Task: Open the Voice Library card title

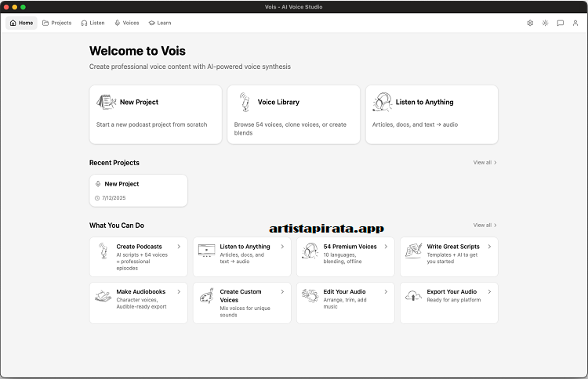Action: [278, 102]
